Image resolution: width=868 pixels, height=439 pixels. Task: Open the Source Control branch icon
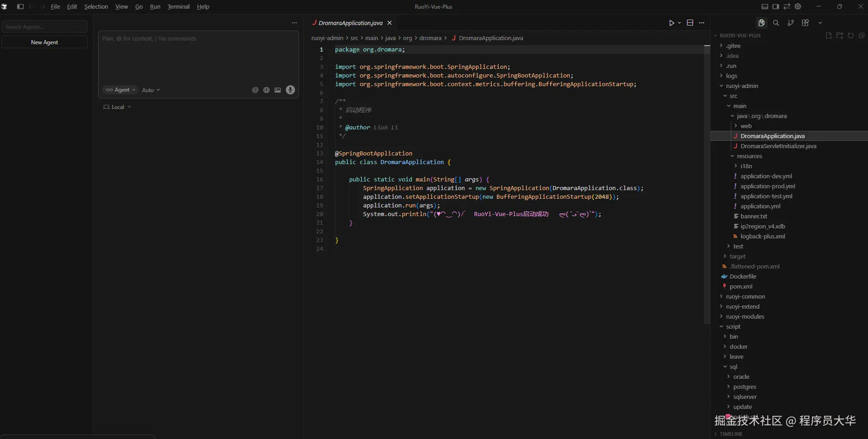(790, 23)
